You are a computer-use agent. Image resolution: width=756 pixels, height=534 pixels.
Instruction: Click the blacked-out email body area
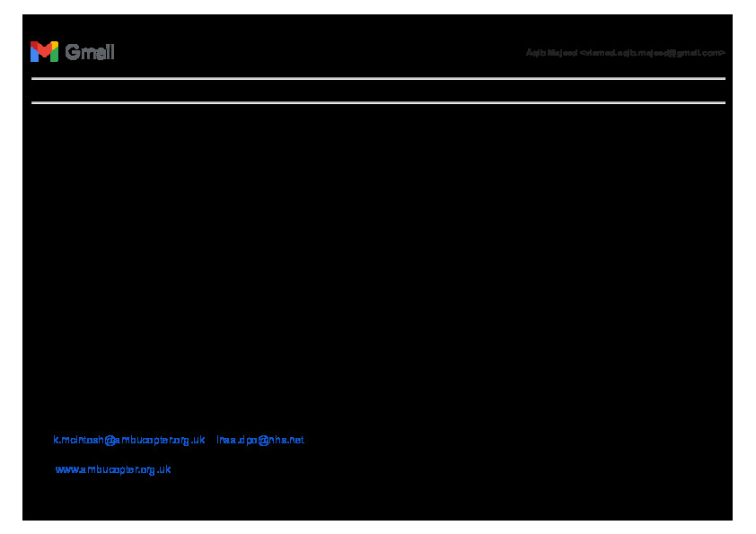(x=378, y=269)
